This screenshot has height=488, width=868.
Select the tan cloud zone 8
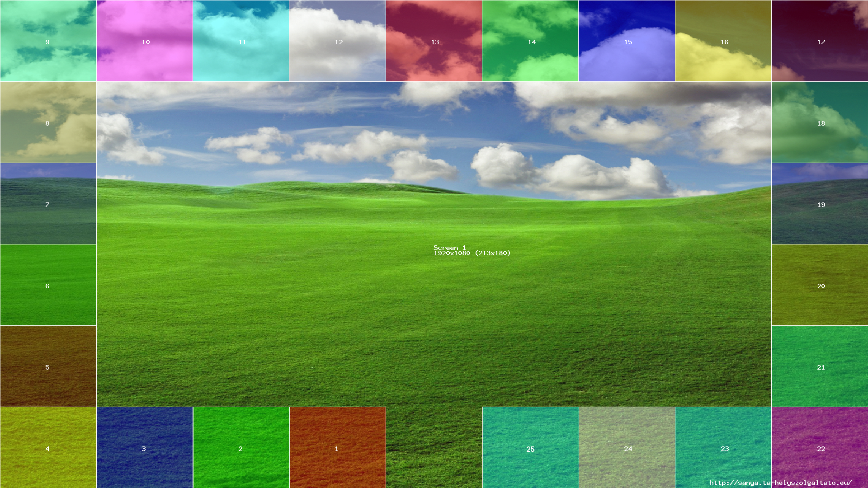click(48, 122)
